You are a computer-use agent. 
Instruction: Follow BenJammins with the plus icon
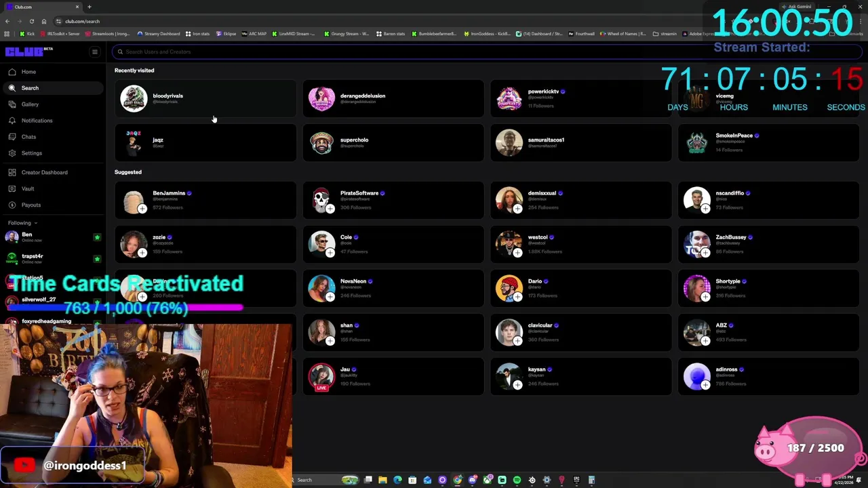click(142, 209)
